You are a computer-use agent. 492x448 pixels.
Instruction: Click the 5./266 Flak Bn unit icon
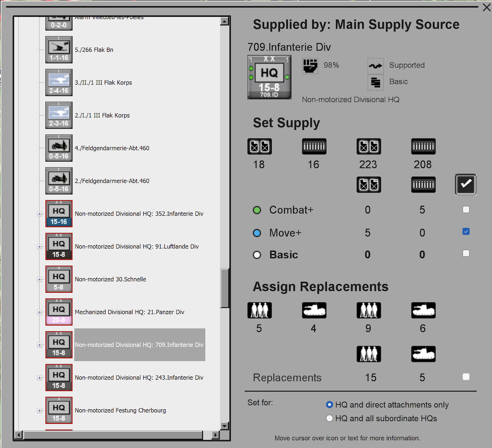(59, 50)
